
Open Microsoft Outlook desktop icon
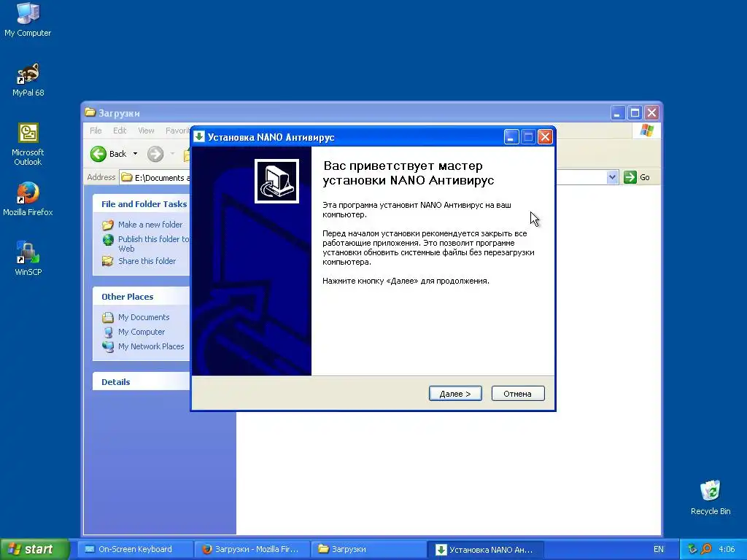pos(28,144)
